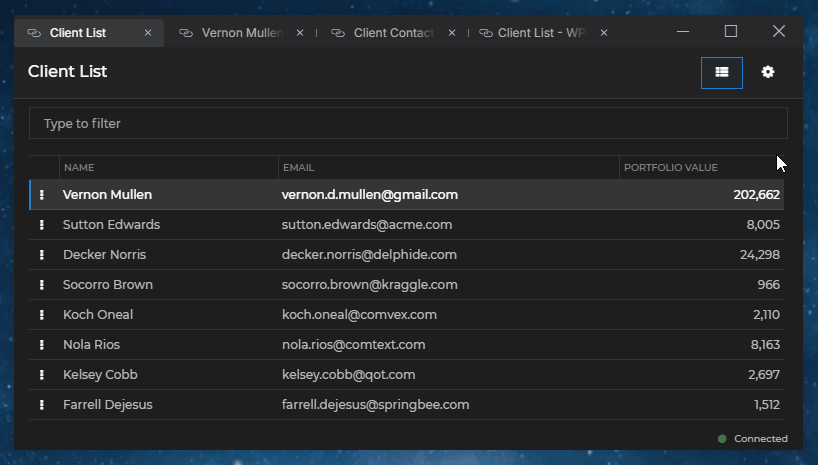Screen dimensions: 818x465
Task: Open settings gear in Client List header
Action: 767,72
